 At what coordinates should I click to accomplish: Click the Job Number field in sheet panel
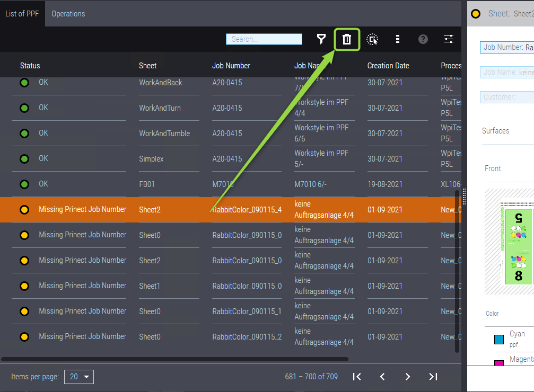click(x=507, y=48)
